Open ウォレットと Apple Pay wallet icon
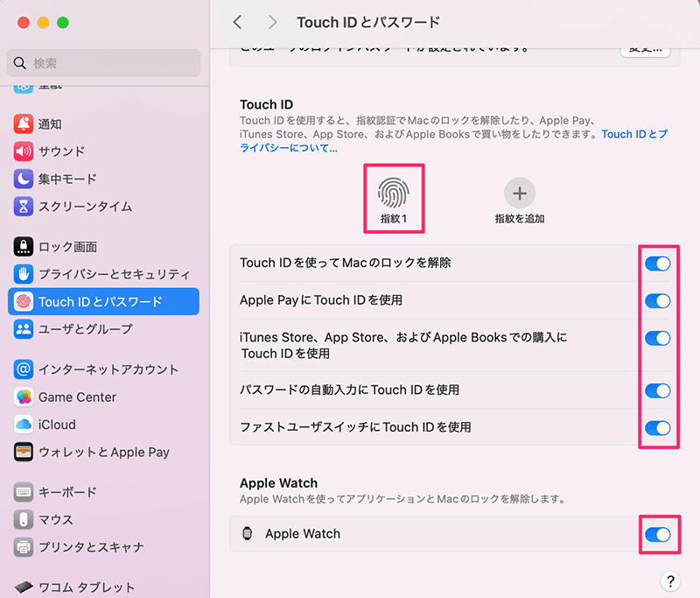Viewport: 700px width, 598px height. (24, 452)
